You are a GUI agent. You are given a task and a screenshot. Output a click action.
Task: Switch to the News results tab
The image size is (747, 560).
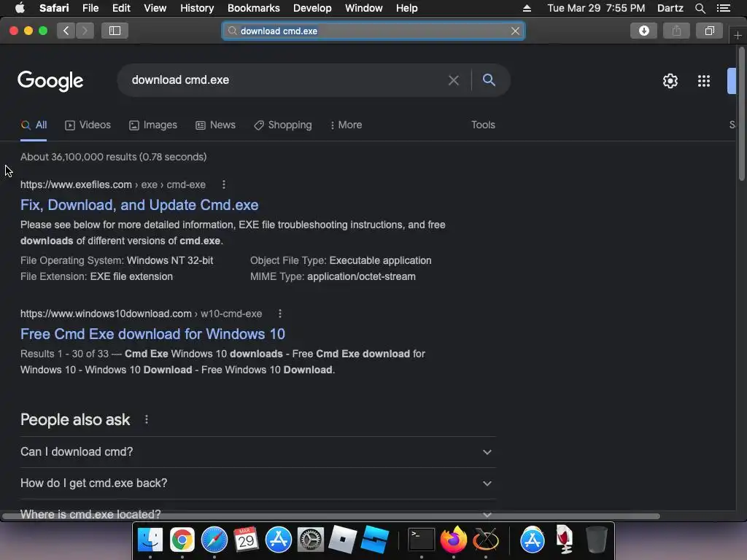215,125
